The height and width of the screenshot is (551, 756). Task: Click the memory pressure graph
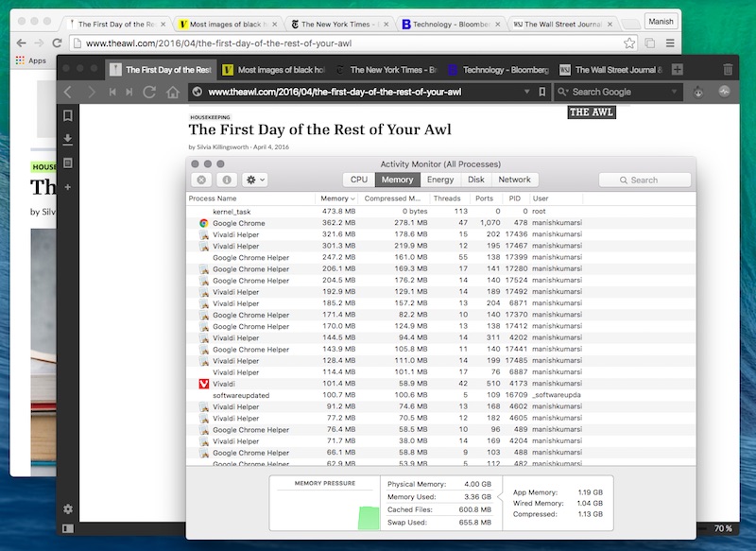pyautogui.click(x=325, y=510)
